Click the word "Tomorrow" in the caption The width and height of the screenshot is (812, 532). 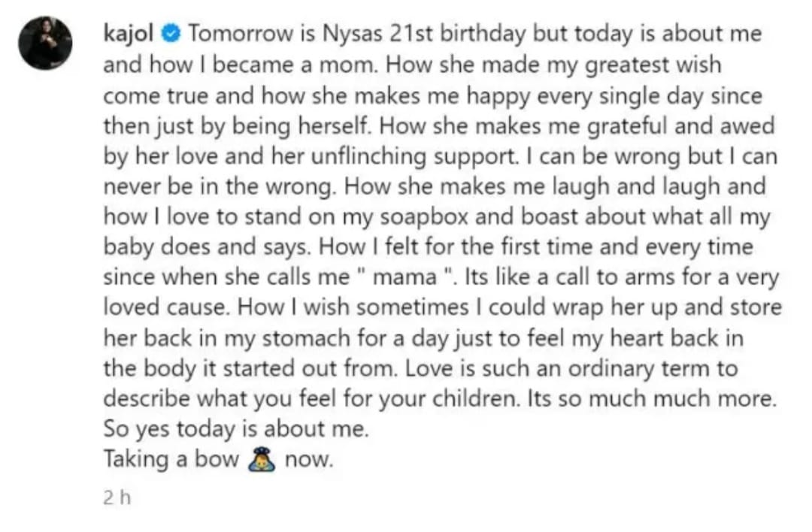coord(236,34)
